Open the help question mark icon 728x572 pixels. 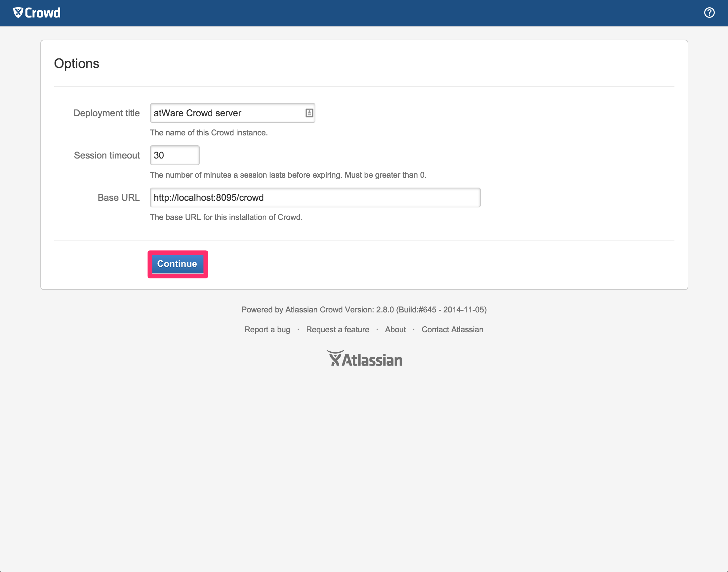709,13
